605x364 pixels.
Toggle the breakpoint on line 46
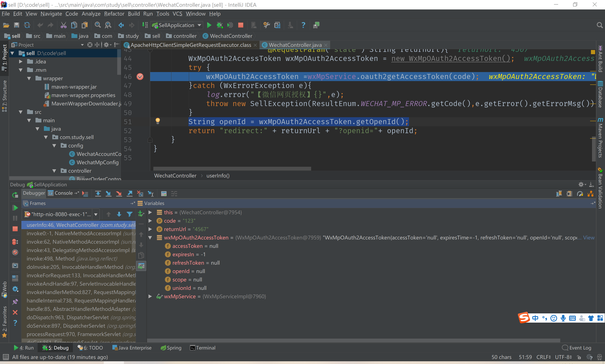(x=140, y=76)
